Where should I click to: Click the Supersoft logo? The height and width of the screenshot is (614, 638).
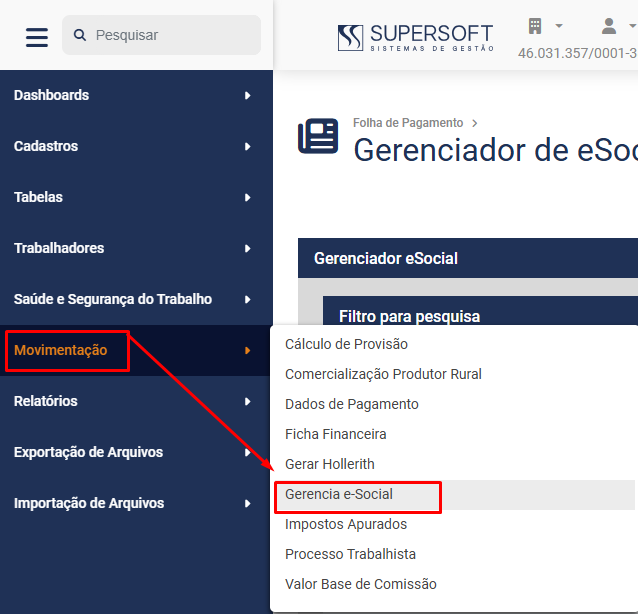coord(415,37)
